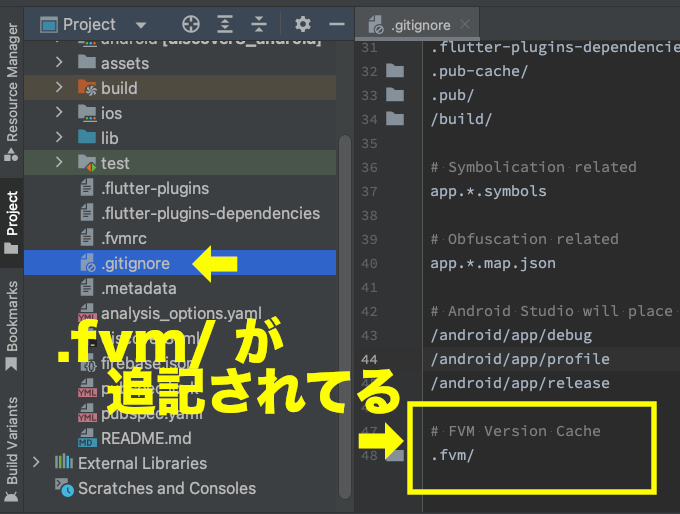Click the '/android/app/release' line
The width and height of the screenshot is (680, 514).
tap(520, 383)
